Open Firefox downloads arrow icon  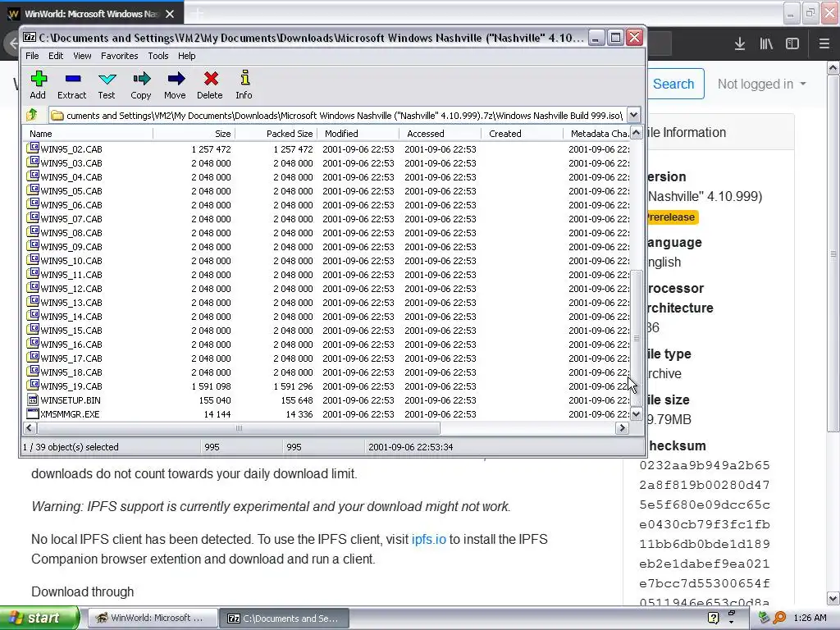click(740, 43)
